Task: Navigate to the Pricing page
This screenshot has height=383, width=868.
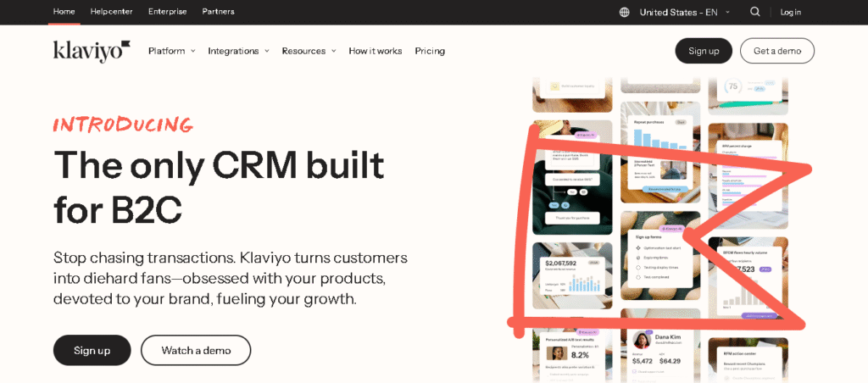Action: point(430,51)
